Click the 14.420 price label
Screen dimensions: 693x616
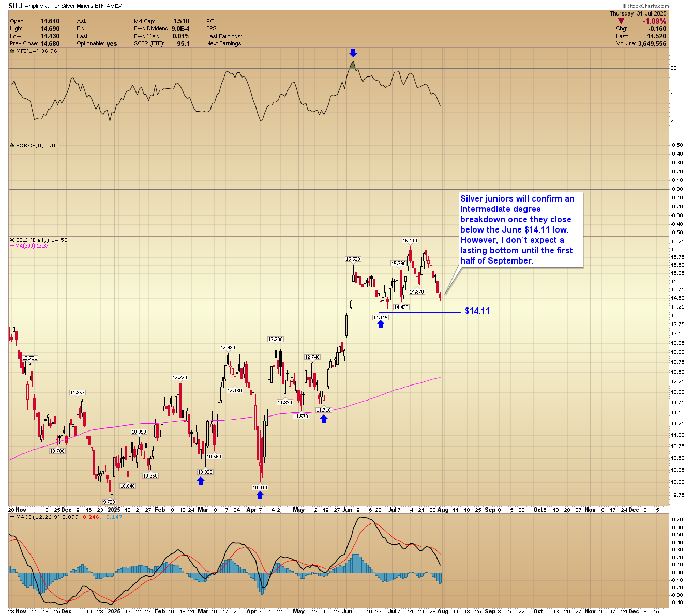[401, 307]
